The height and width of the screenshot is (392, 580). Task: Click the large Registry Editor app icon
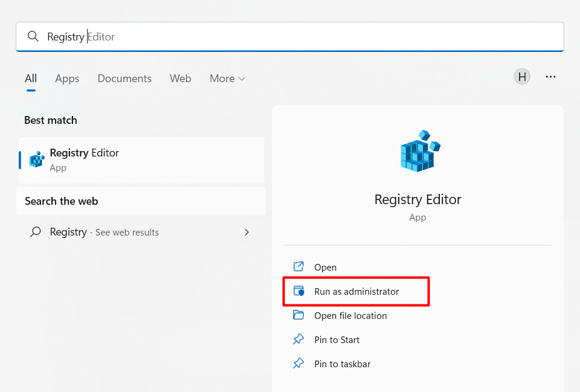pyautogui.click(x=419, y=150)
